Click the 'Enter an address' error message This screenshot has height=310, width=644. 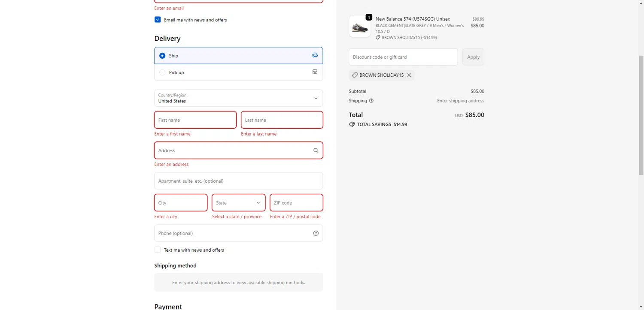171,164
